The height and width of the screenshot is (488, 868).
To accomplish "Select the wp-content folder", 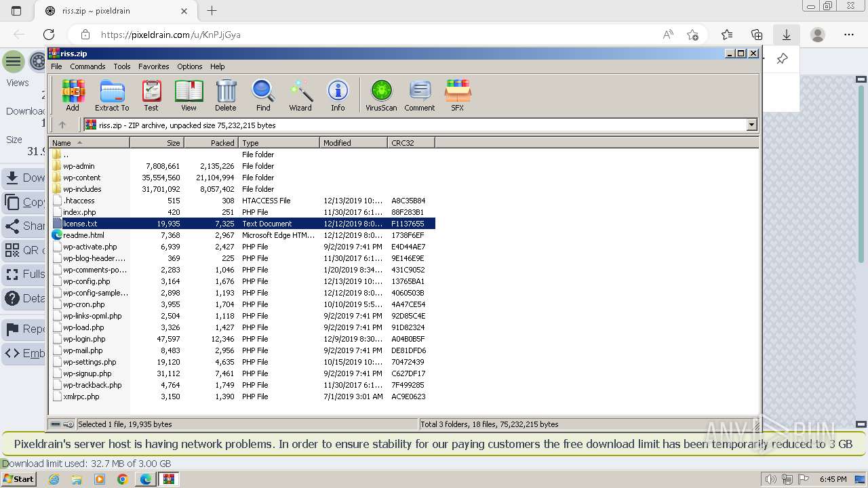I will pos(81,178).
